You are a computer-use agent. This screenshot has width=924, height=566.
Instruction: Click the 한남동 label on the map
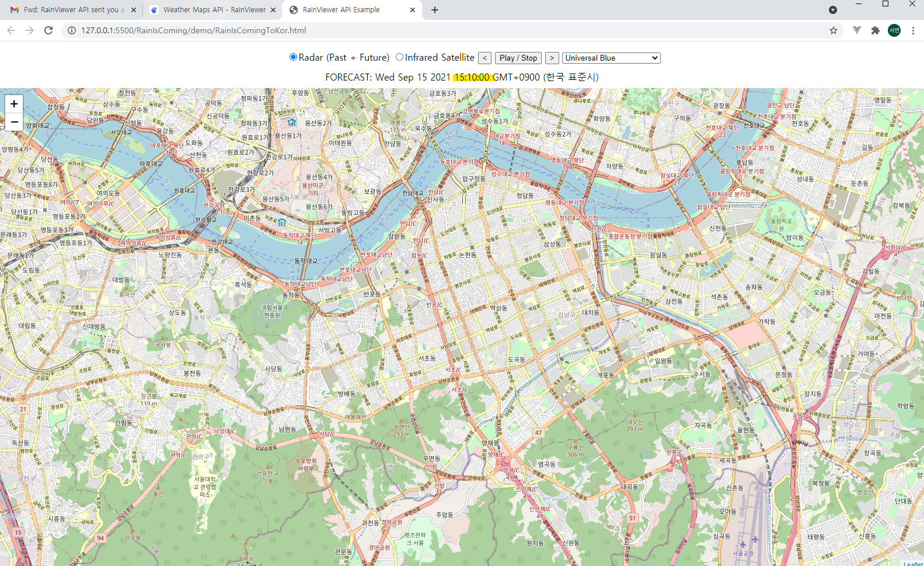pyautogui.click(x=392, y=144)
